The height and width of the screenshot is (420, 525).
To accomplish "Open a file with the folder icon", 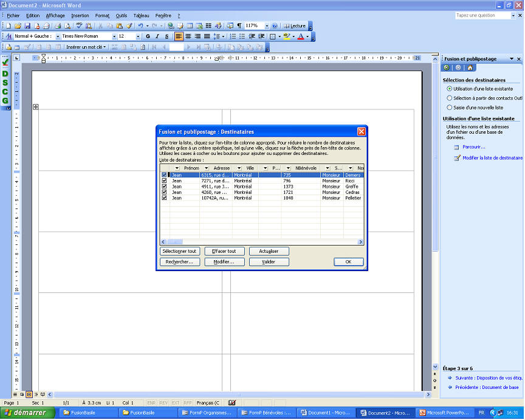I will coord(18,26).
